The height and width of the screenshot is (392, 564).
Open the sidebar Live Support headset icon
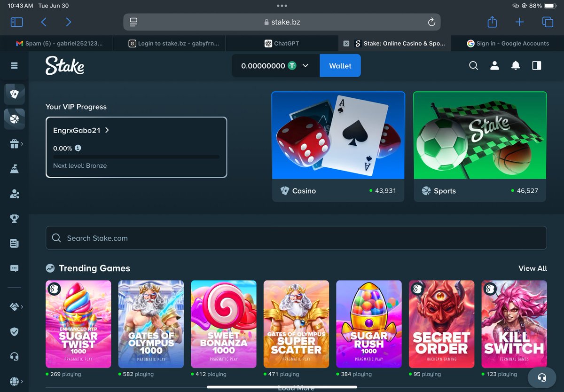click(x=14, y=356)
